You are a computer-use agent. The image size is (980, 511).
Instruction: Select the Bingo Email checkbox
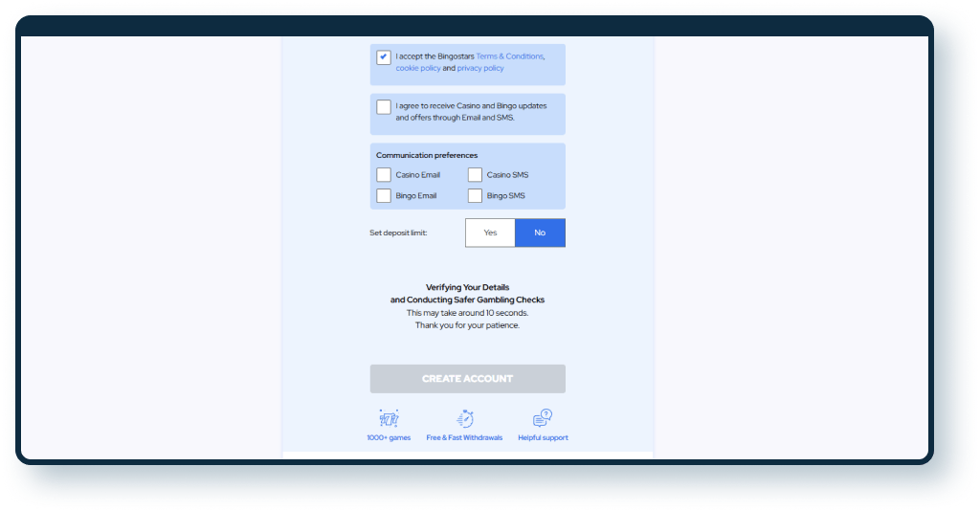coord(384,196)
